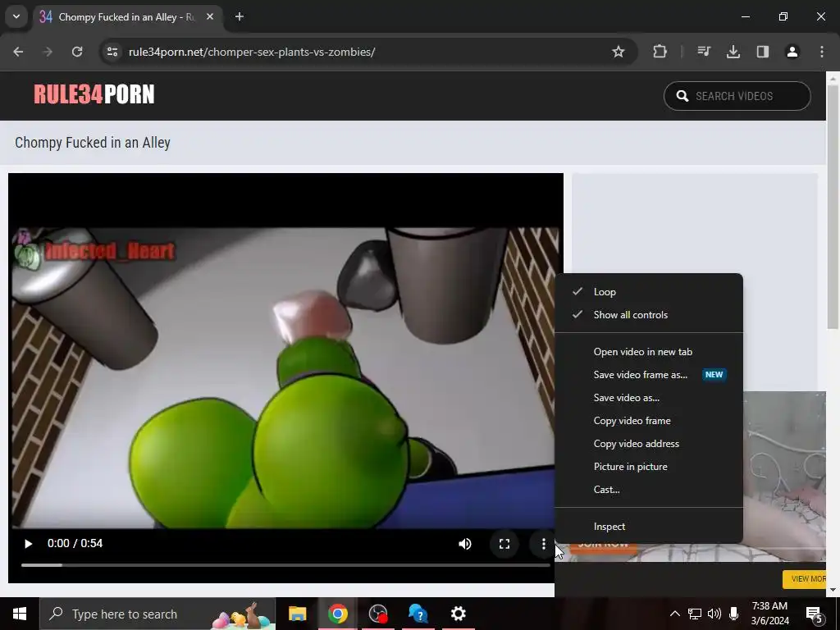The image size is (840, 630).
Task: Click the Chrome taskbar icon
Action: tap(337, 614)
